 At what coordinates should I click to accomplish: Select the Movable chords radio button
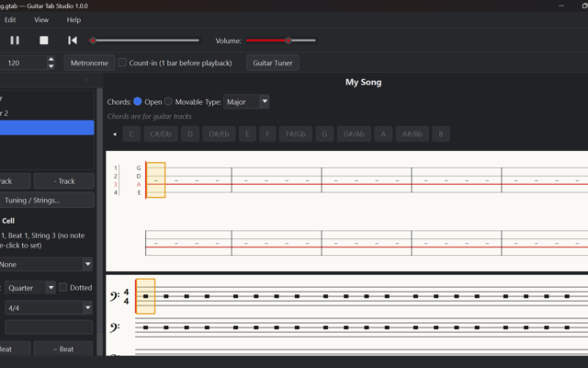(x=168, y=101)
